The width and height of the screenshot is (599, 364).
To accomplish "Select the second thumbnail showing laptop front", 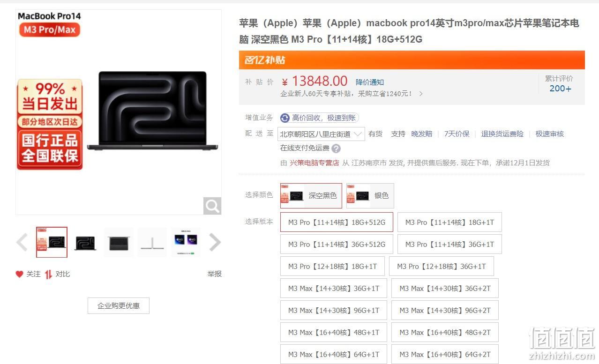I will [x=85, y=242].
